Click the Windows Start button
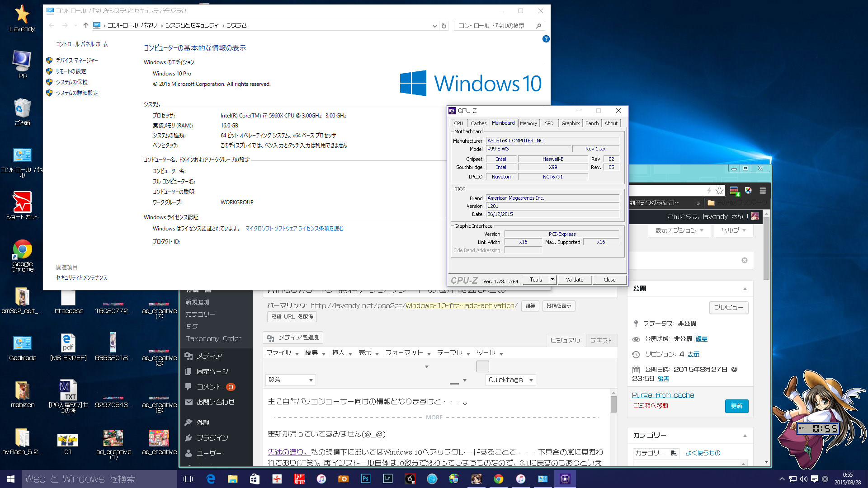The height and width of the screenshot is (488, 868). 11,479
